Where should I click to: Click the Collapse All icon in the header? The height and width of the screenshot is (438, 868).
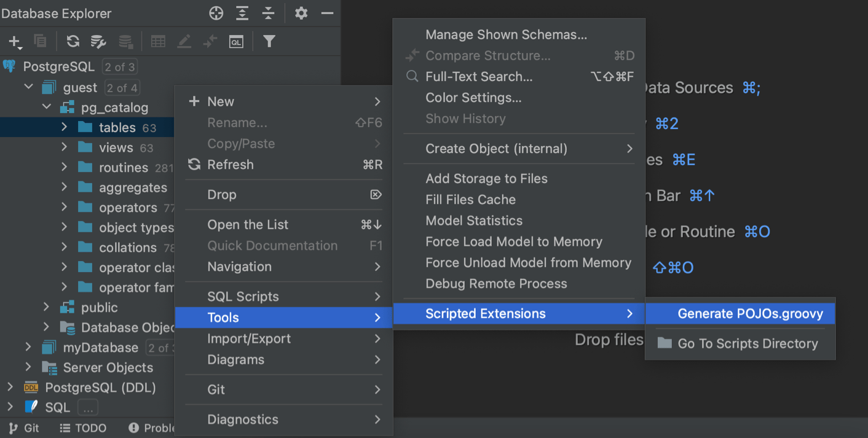tap(269, 13)
